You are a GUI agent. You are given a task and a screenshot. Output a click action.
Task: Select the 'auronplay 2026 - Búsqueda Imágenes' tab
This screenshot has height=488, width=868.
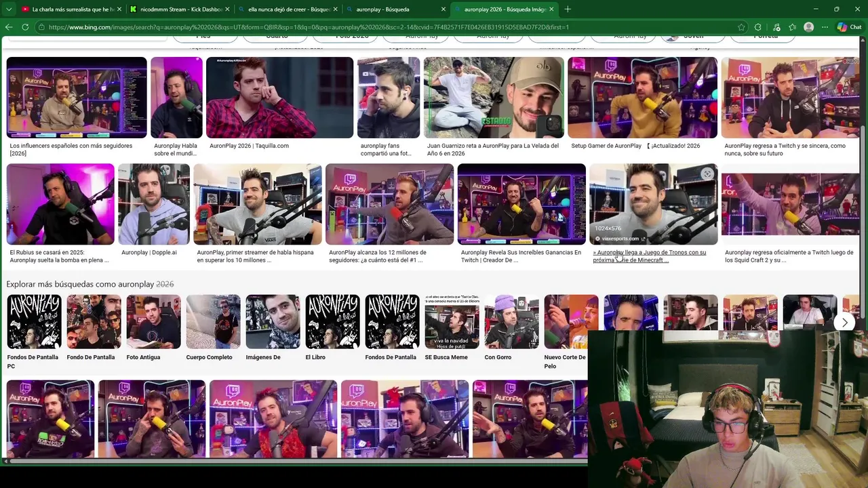505,9
